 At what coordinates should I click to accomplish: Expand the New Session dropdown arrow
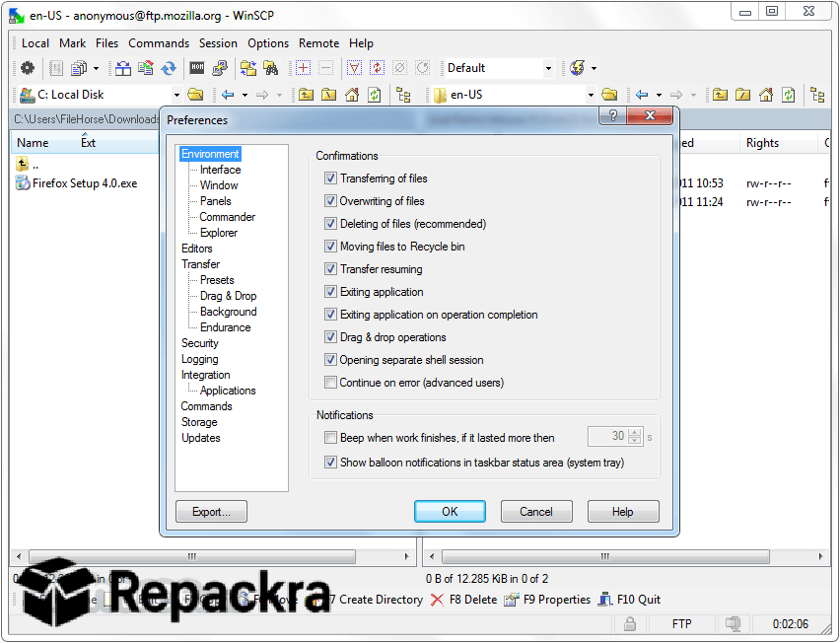(x=595, y=69)
